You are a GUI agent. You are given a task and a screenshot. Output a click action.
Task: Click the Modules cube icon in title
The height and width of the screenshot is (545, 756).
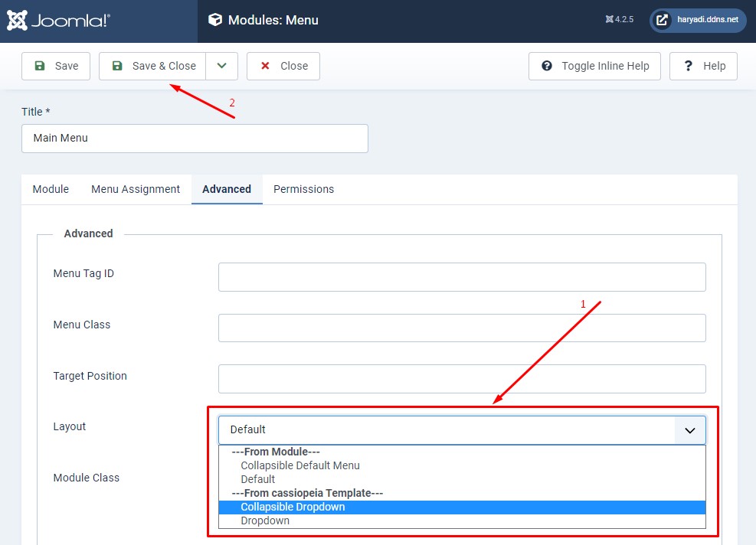(x=215, y=21)
